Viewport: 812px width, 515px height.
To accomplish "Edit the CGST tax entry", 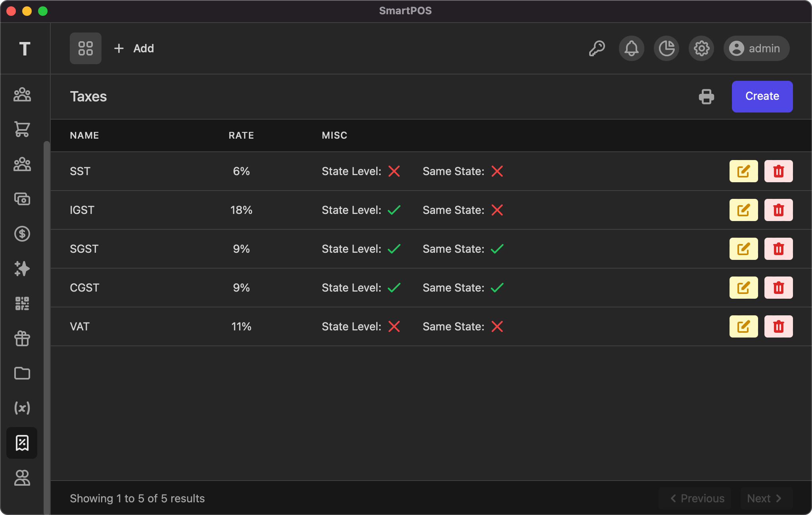I will pyautogui.click(x=743, y=288).
